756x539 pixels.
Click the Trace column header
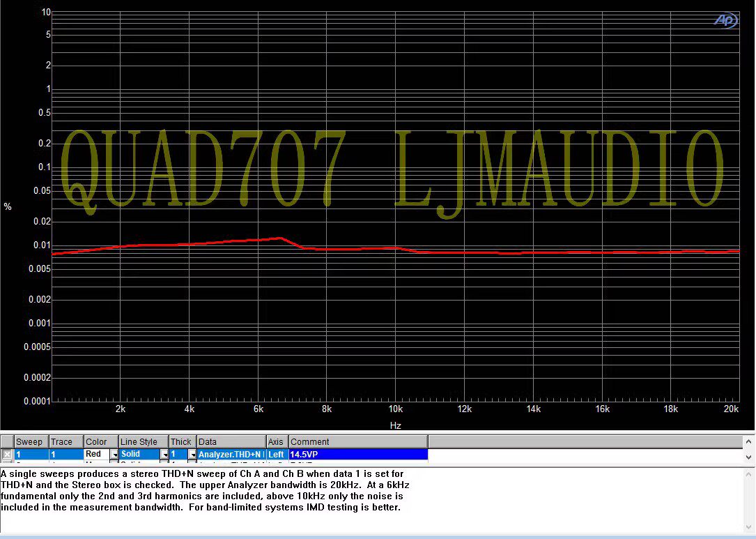point(66,441)
